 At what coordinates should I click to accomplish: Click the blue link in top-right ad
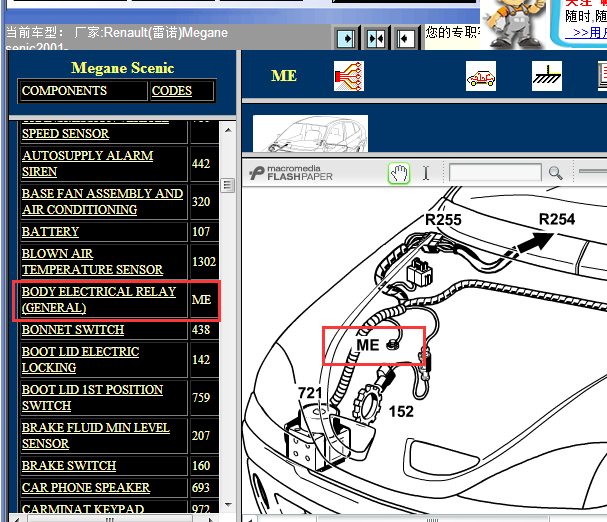tap(586, 33)
